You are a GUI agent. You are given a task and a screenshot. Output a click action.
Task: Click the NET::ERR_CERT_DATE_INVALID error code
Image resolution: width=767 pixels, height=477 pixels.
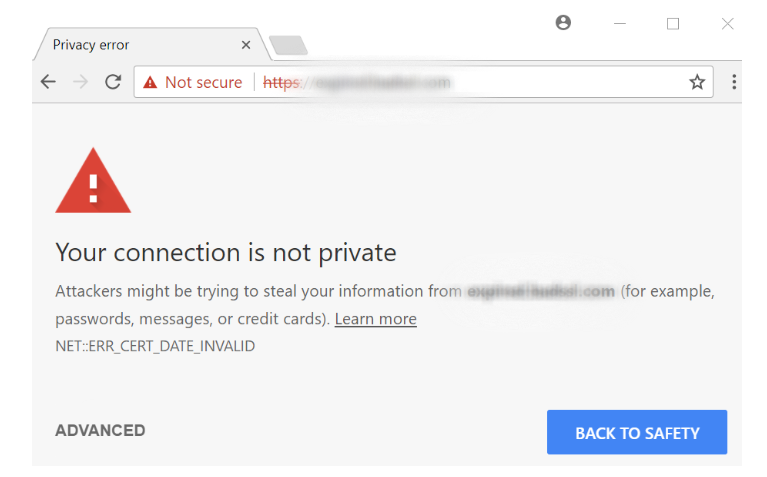155,346
